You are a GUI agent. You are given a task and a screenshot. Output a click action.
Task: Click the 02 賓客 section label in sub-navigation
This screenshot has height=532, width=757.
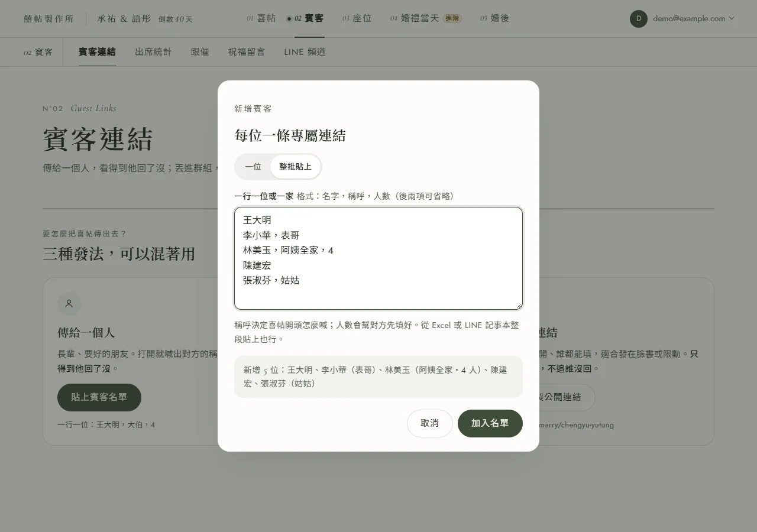38,52
